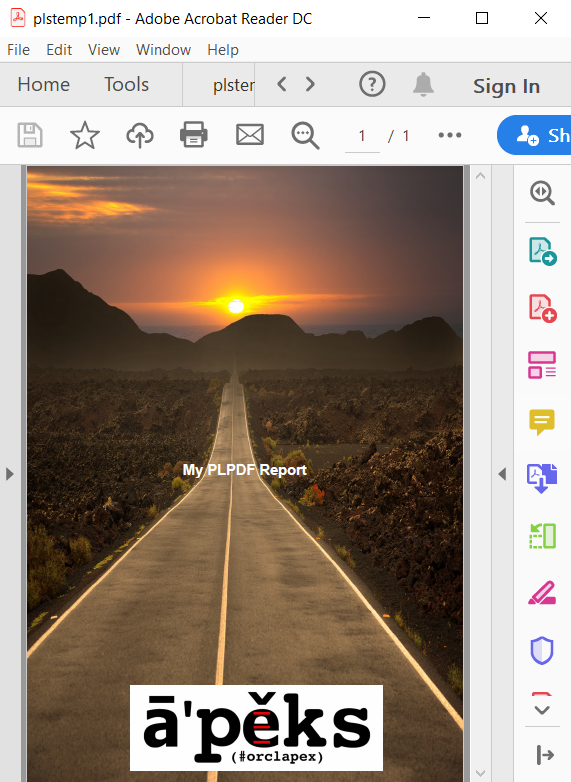Print the file using printer icon
This screenshot has width=571, height=782.
(x=194, y=135)
